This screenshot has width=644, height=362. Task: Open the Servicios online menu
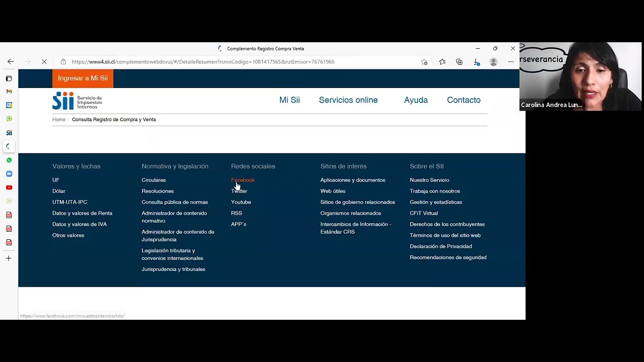tap(348, 100)
